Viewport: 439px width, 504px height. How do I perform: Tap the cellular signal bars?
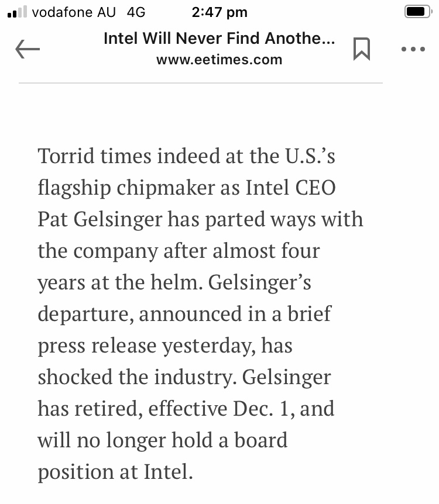pos(17,12)
